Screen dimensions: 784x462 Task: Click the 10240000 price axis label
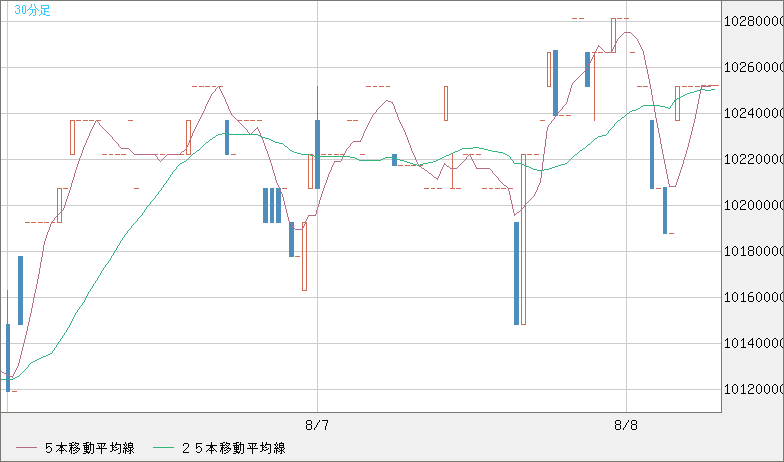pyautogui.click(x=754, y=114)
